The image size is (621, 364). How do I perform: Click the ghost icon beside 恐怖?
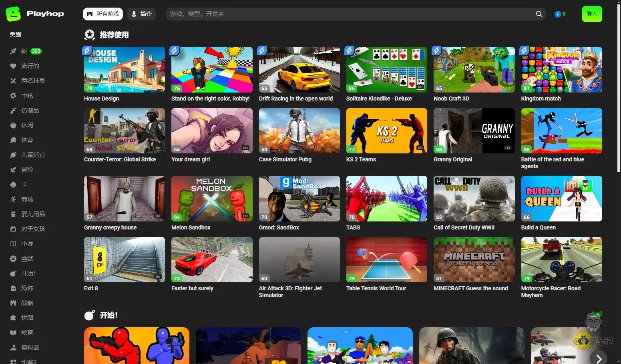click(13, 288)
